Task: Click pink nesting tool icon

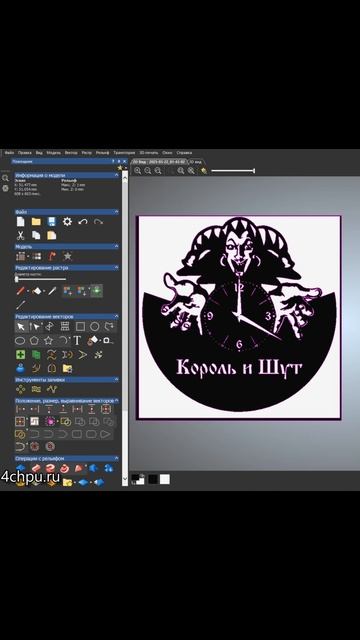Action: 51,421
